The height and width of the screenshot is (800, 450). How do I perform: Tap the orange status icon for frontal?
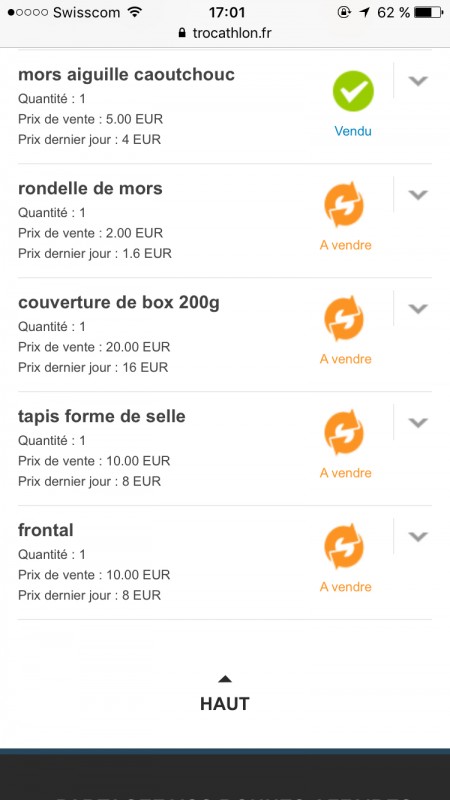point(344,546)
